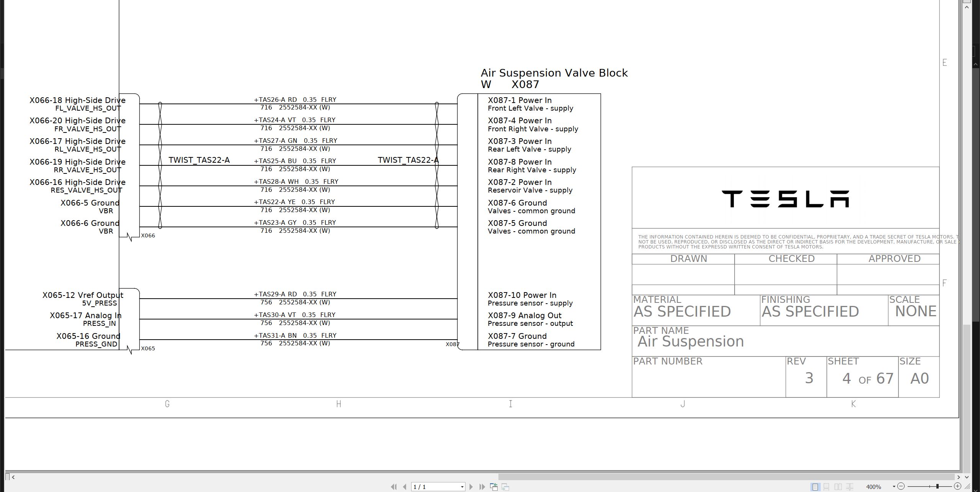Go to the first page

coord(394,487)
